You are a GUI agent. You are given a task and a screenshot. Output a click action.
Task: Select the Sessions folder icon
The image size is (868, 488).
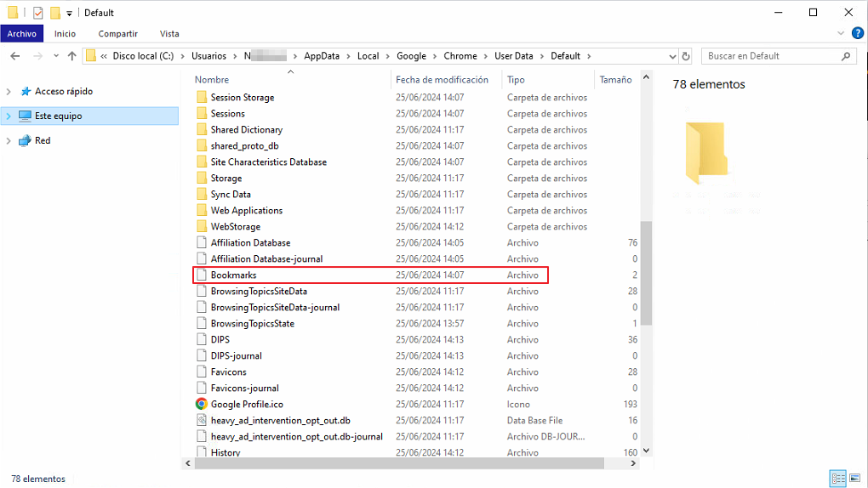(x=202, y=113)
